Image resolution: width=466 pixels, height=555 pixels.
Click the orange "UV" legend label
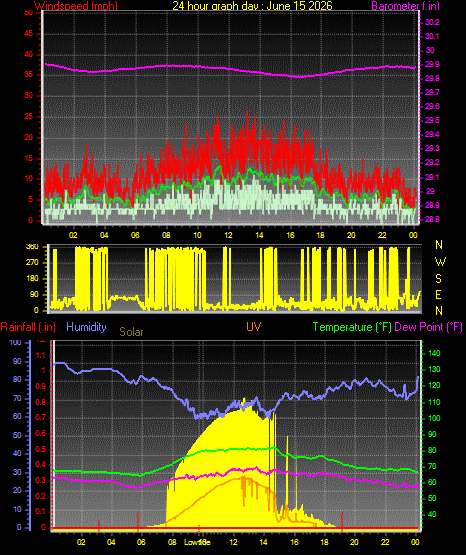(254, 327)
